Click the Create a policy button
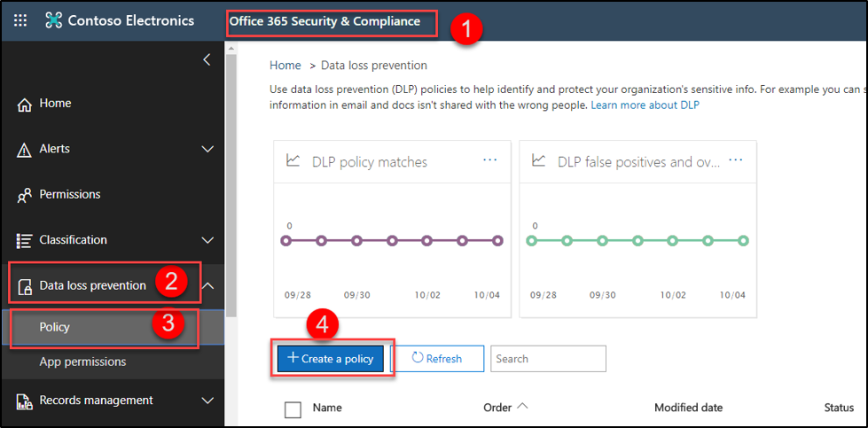Viewport: 868px width, 428px height. pyautogui.click(x=331, y=359)
